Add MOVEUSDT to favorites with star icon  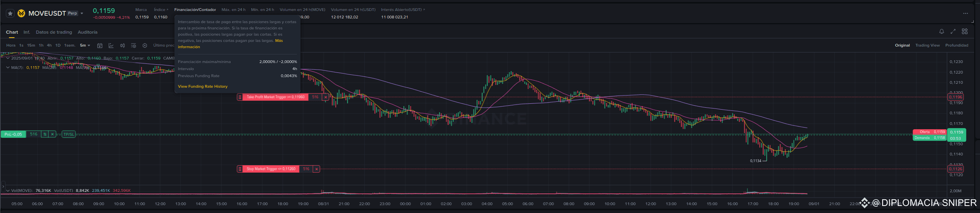click(11, 13)
